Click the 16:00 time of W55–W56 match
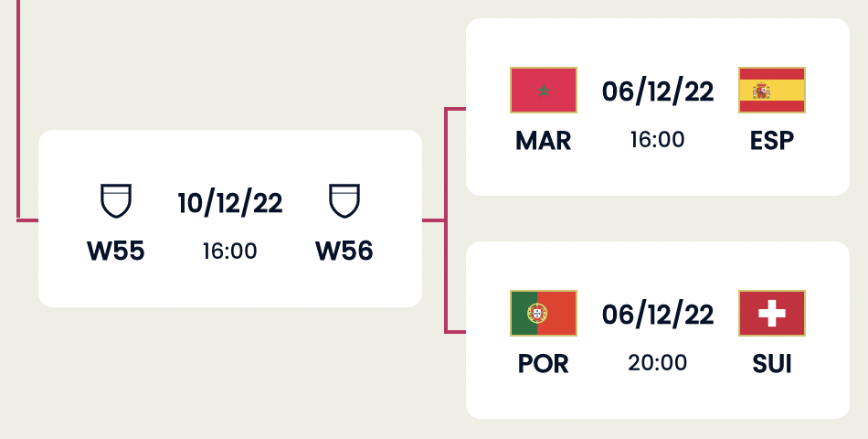Image resolution: width=868 pixels, height=439 pixels. (230, 251)
